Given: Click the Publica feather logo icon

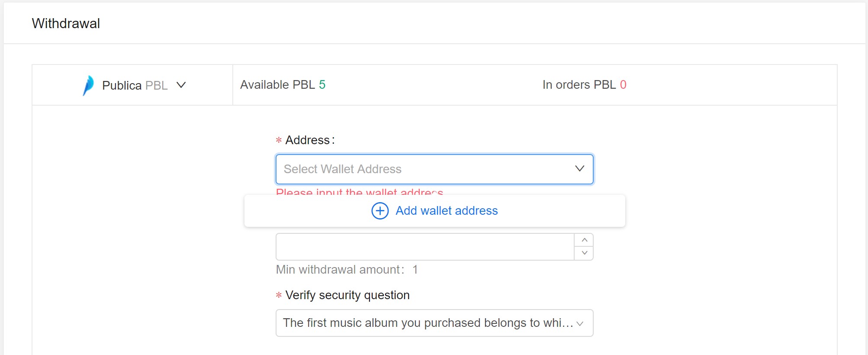Looking at the screenshot, I should click(88, 85).
